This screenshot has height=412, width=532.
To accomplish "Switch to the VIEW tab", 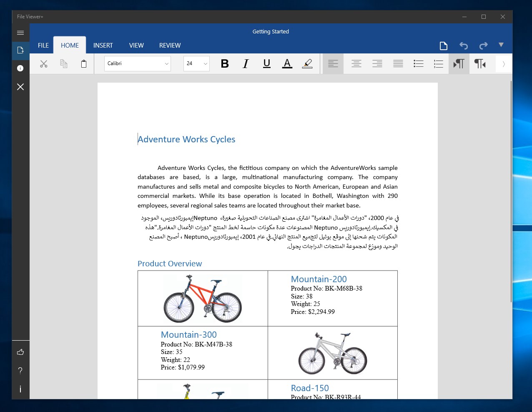I will tap(136, 45).
